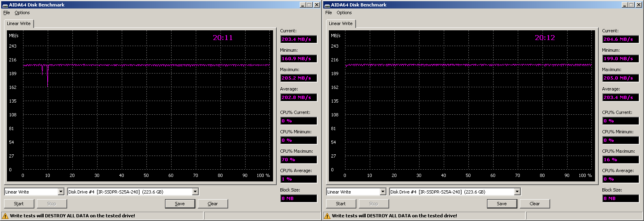
Task: Maximize the right AIDA64 window
Action: pyautogui.click(x=631, y=5)
